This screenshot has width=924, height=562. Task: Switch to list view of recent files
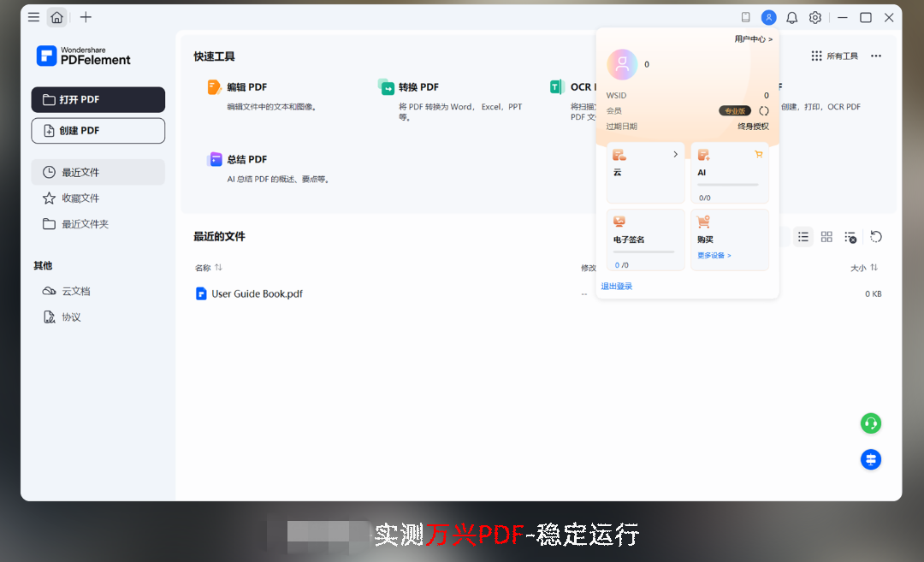(x=803, y=237)
